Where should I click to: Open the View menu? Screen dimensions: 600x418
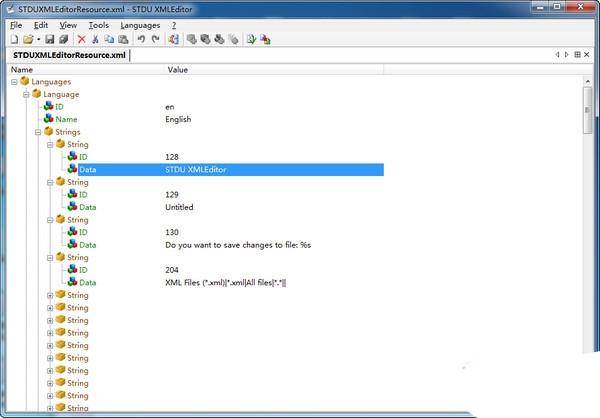68,25
